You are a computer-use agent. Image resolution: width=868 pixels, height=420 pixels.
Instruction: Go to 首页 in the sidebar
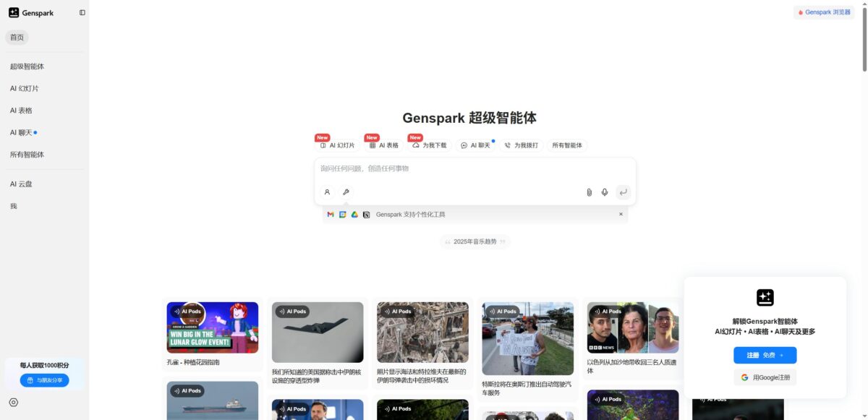coord(17,38)
